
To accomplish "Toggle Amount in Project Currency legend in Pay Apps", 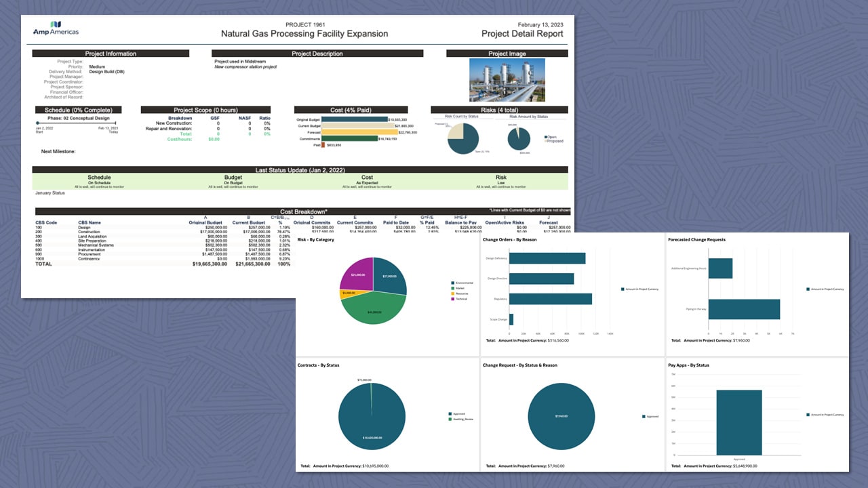I will [825, 413].
